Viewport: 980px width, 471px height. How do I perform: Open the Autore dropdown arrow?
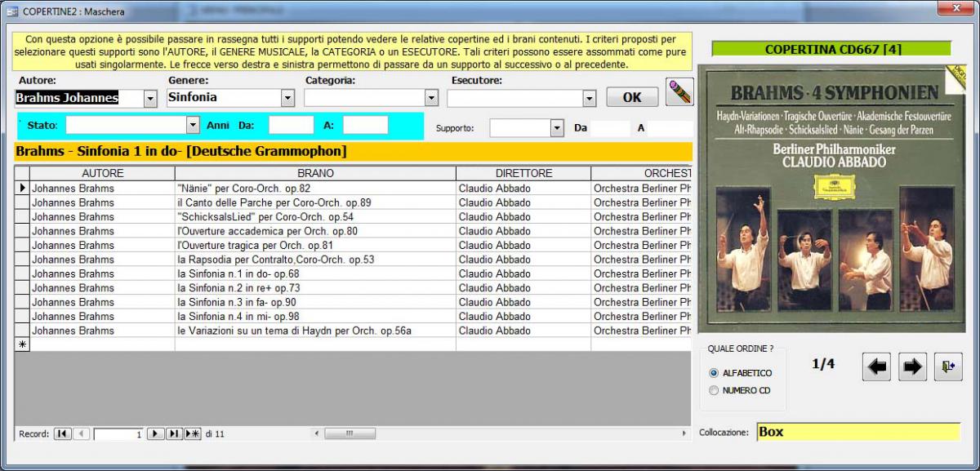pyautogui.click(x=150, y=98)
